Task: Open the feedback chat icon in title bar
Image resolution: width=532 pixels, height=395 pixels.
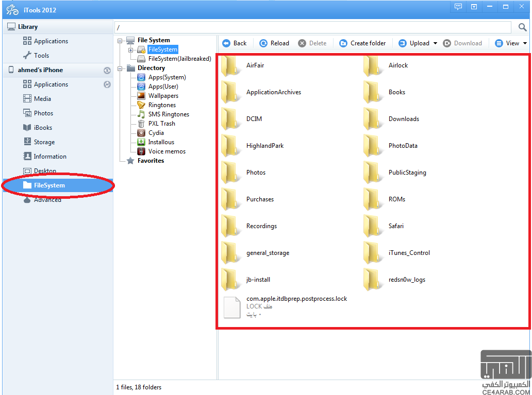Action: tap(458, 7)
